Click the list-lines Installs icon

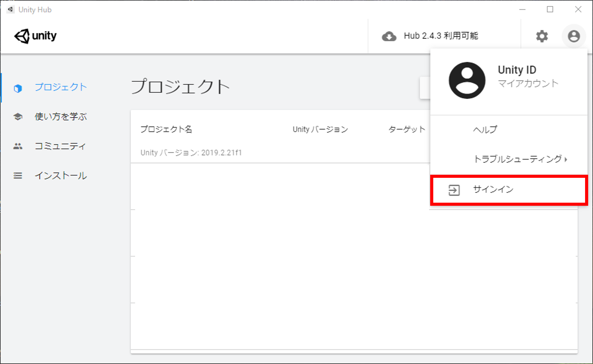click(x=18, y=175)
